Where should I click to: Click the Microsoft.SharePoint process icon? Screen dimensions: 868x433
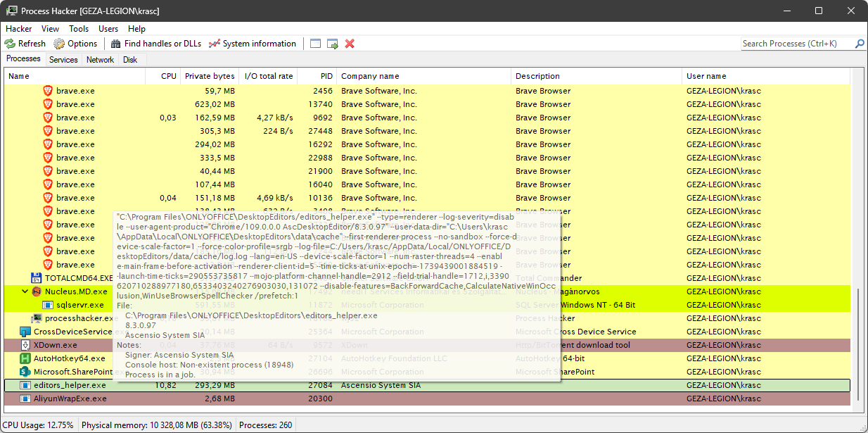click(x=25, y=372)
